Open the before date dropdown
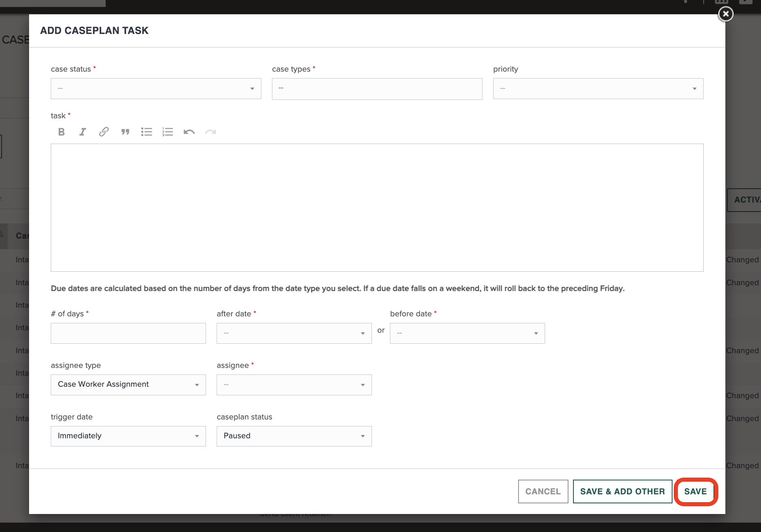This screenshot has height=532, width=761. pos(467,333)
